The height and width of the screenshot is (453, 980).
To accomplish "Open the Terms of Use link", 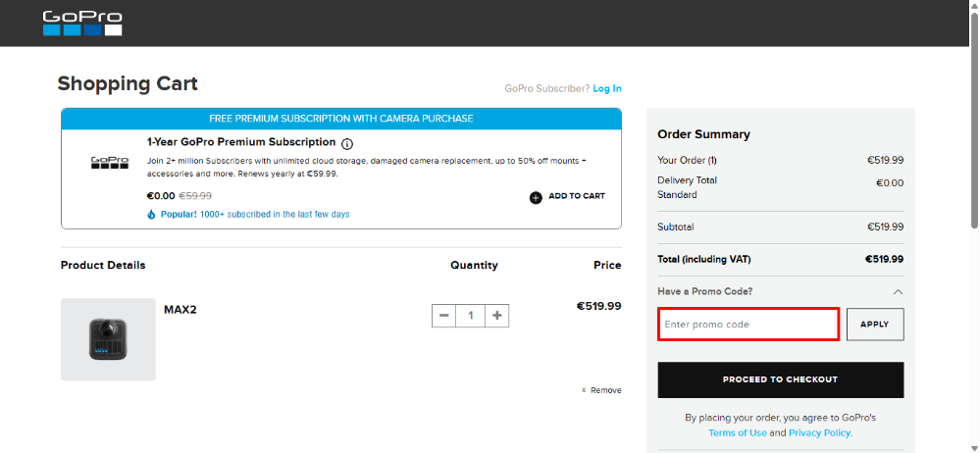I will tap(738, 433).
